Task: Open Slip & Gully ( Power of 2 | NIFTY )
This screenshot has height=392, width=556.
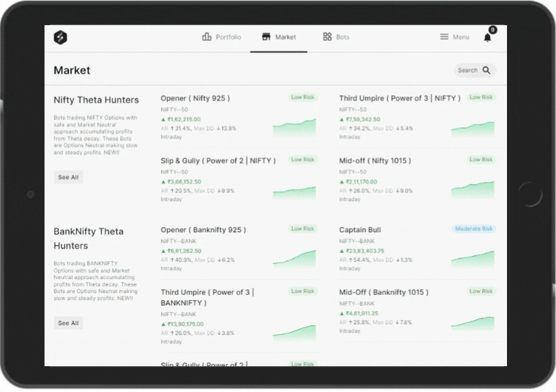Action: point(218,161)
